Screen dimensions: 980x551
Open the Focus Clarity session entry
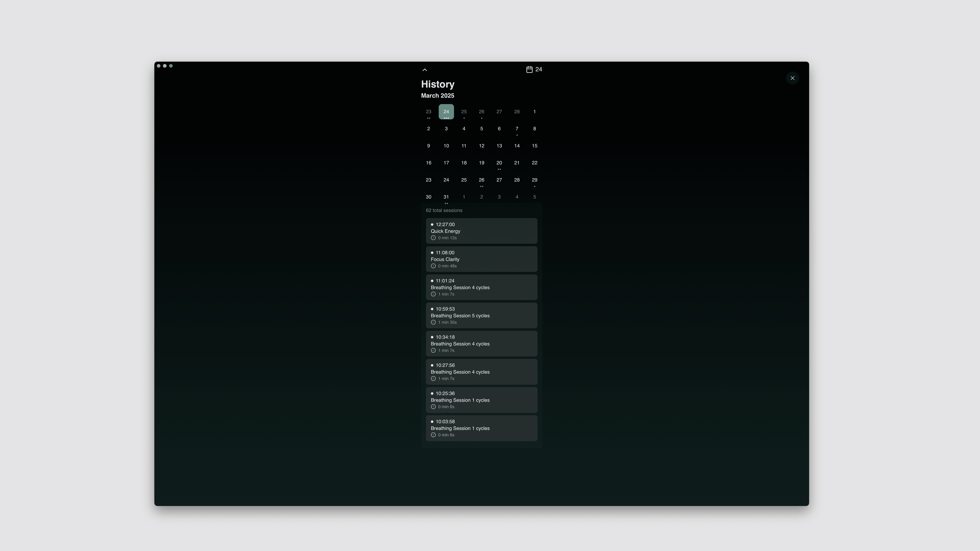click(481, 259)
